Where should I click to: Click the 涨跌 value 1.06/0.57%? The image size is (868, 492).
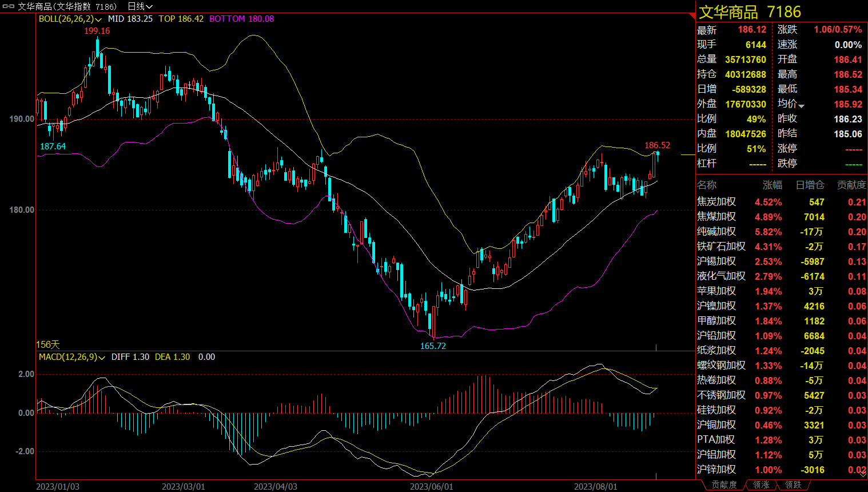pyautogui.click(x=838, y=30)
